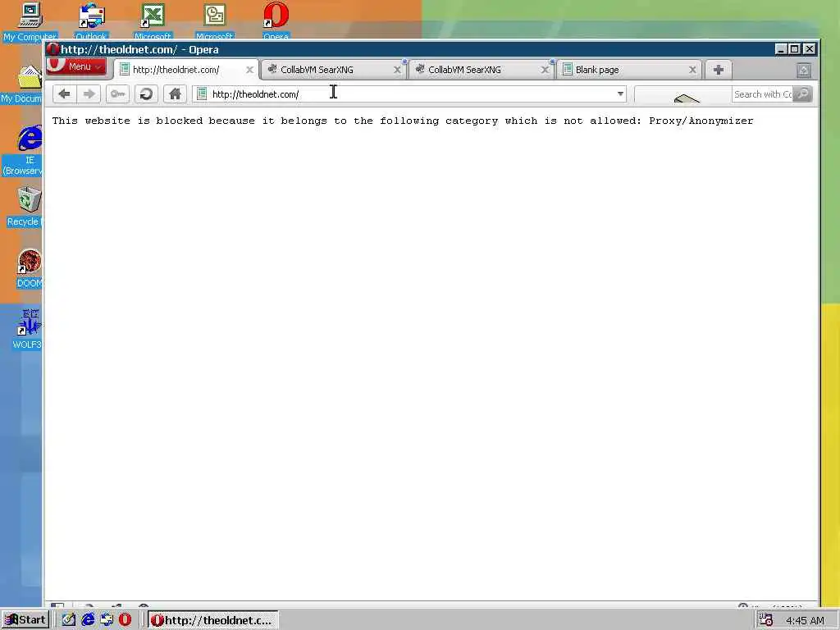The width and height of the screenshot is (840, 630).
Task: Close the second CollabVM SearXNG tab
Action: (545, 70)
